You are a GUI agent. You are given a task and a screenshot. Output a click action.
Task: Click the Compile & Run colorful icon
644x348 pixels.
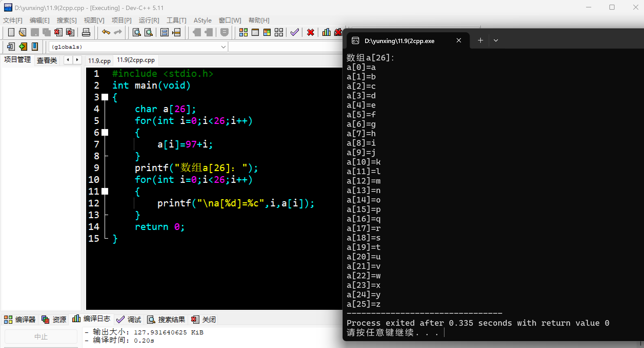pyautogui.click(x=267, y=33)
